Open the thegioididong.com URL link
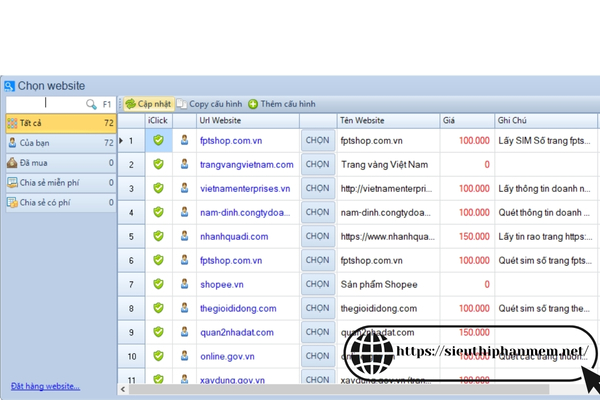The height and width of the screenshot is (400, 600). coord(238,309)
